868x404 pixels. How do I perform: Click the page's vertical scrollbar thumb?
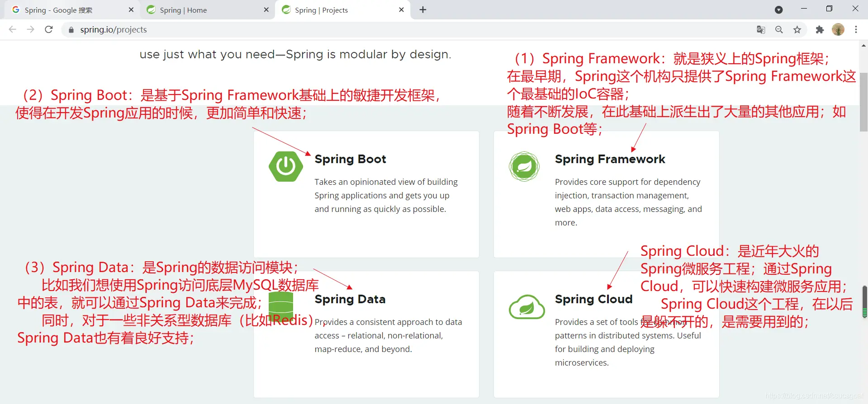(863, 102)
